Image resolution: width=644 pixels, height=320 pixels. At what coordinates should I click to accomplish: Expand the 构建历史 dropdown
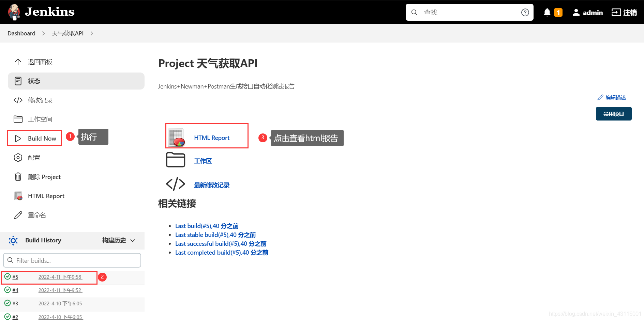coord(119,240)
